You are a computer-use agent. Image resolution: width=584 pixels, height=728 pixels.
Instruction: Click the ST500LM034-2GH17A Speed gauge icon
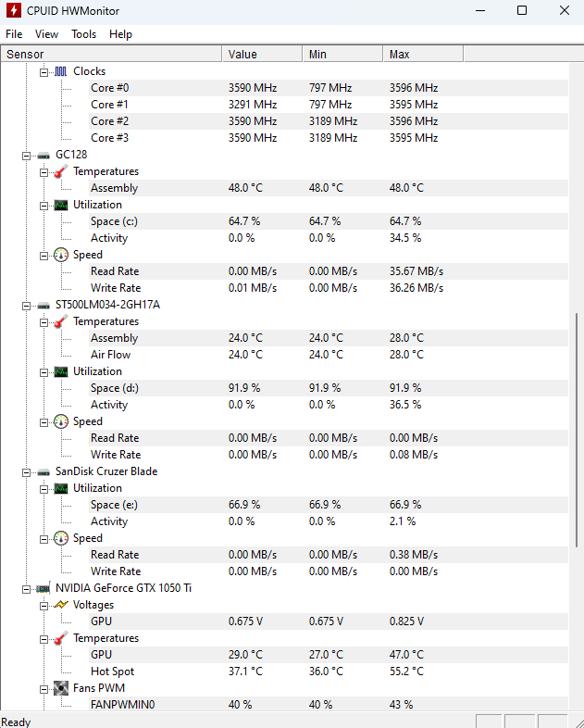(x=61, y=421)
